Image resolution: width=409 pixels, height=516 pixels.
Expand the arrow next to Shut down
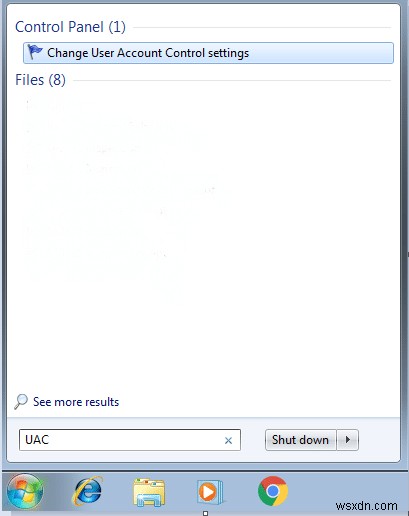click(348, 440)
